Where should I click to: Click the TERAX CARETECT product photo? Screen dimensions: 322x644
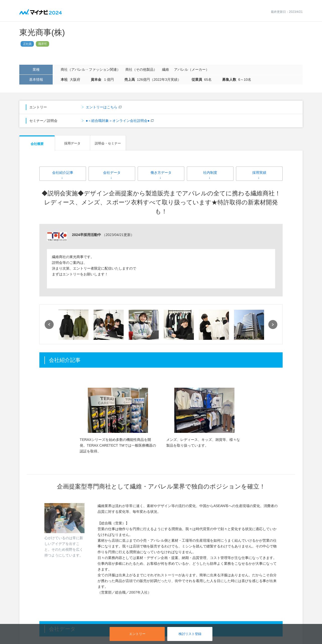118,410
